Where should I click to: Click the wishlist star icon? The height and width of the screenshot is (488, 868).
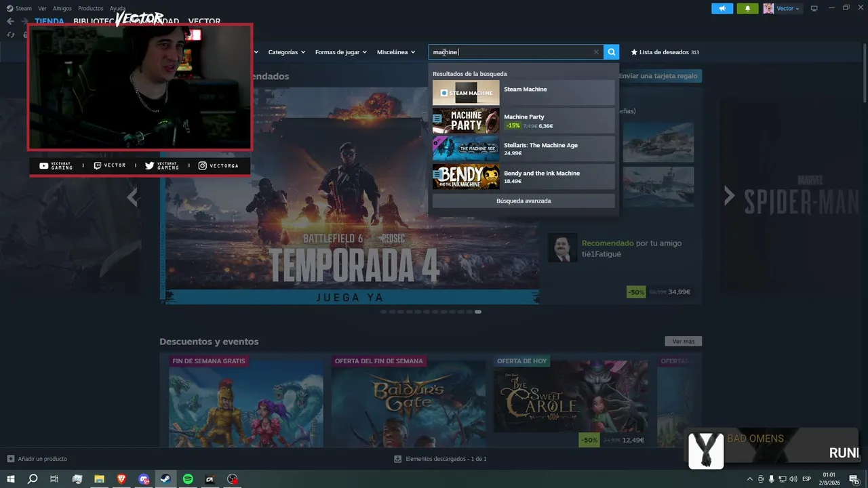634,52
